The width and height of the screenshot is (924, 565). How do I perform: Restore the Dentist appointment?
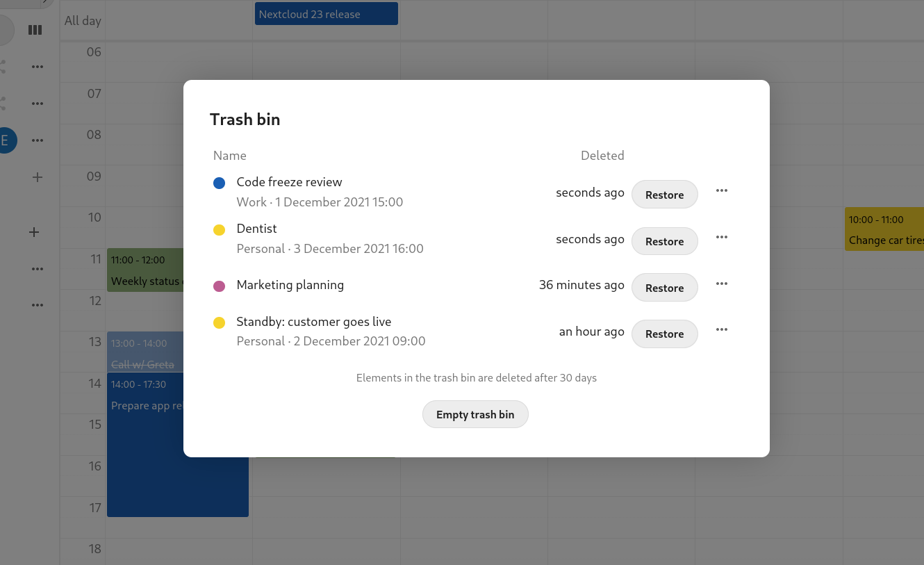[x=664, y=241]
